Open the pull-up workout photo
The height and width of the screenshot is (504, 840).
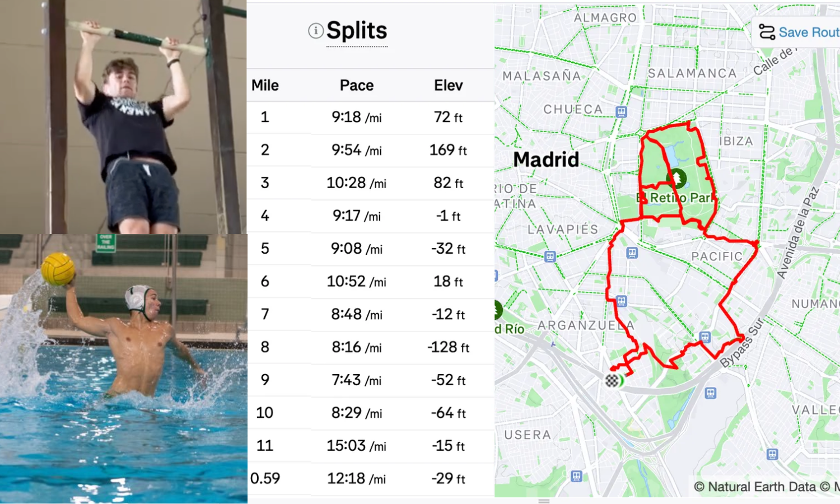tap(123, 116)
